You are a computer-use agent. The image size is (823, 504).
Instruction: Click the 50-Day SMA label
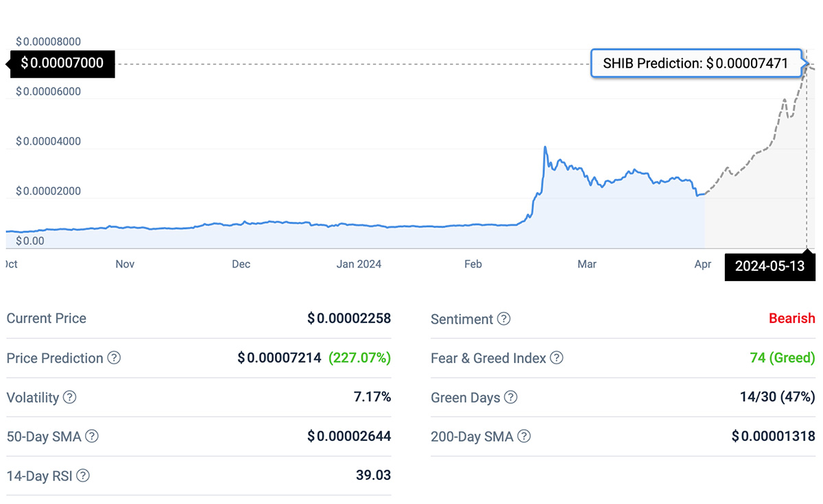[x=43, y=436]
